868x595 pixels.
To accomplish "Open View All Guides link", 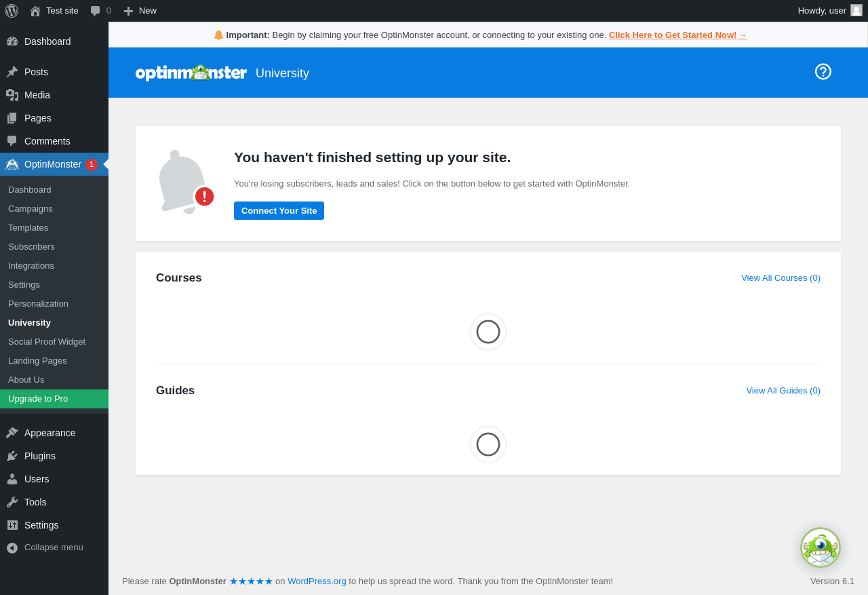I will [783, 390].
